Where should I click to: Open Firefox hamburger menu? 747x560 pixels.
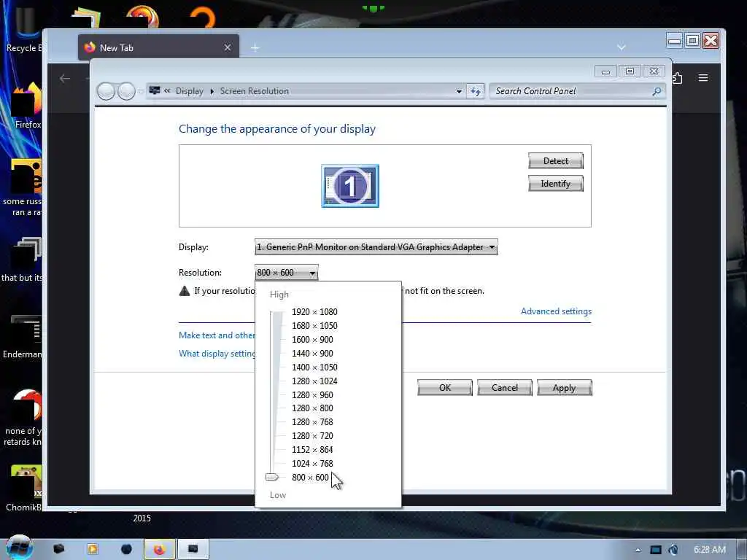703,77
